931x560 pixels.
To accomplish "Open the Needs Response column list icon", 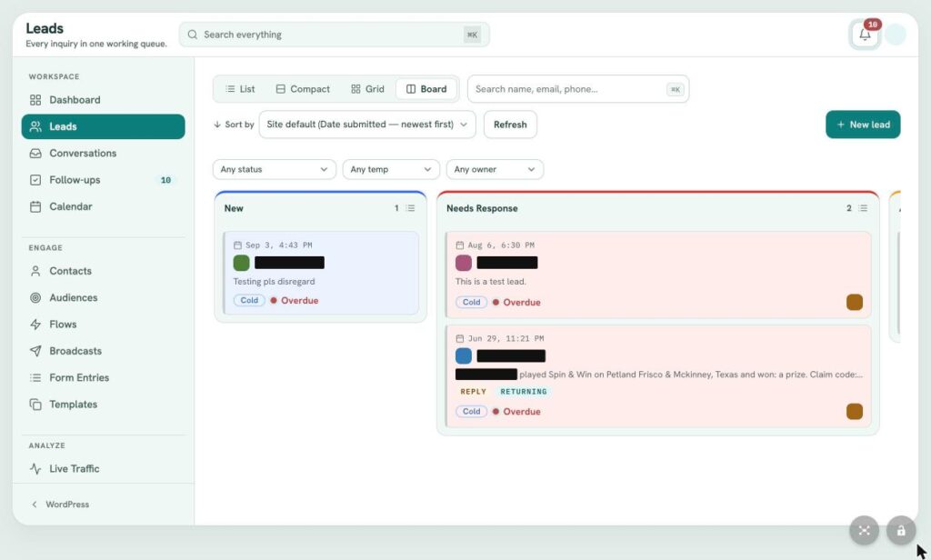I will coord(863,208).
